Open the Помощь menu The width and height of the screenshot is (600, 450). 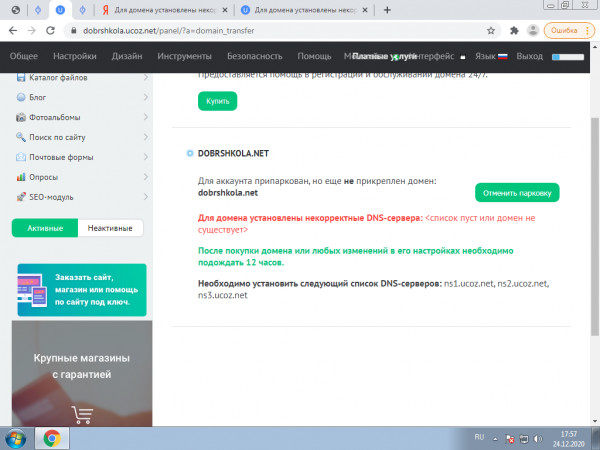click(314, 56)
